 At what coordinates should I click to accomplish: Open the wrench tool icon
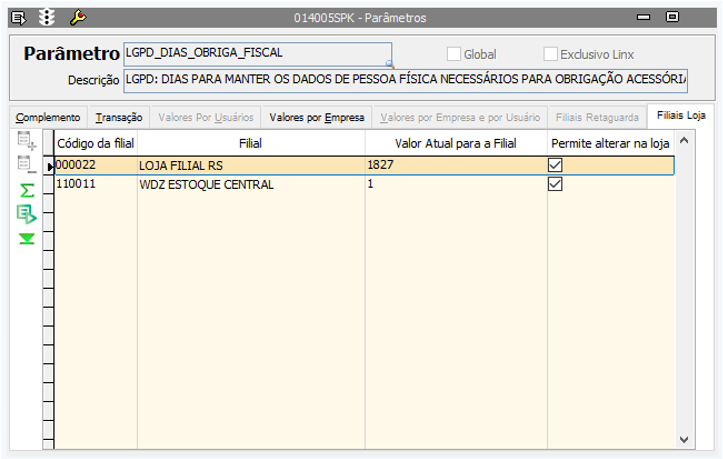[77, 18]
